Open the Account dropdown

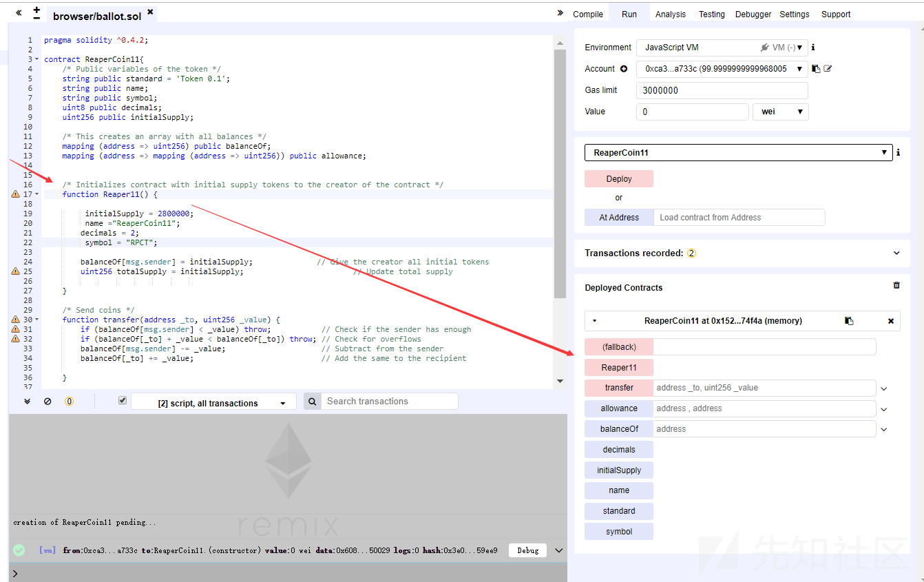[x=722, y=69]
